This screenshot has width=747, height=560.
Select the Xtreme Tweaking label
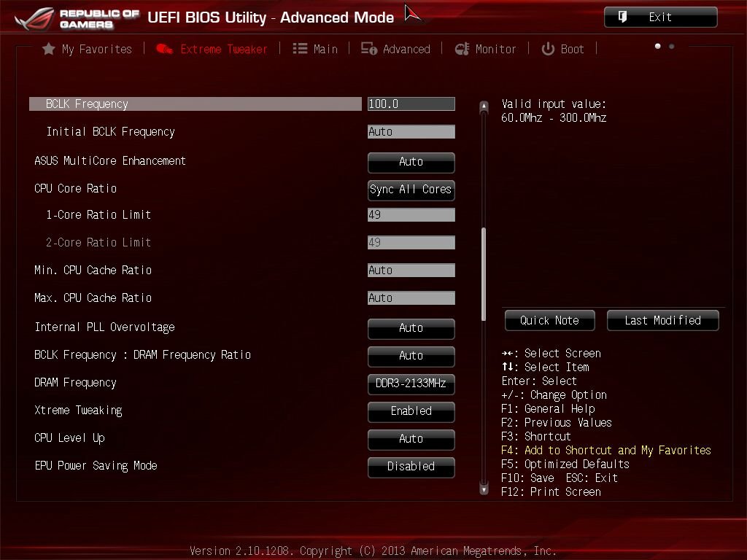click(x=79, y=410)
